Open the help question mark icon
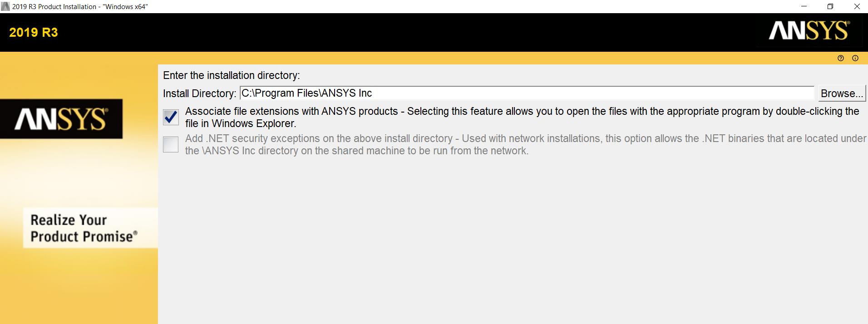 tap(841, 58)
